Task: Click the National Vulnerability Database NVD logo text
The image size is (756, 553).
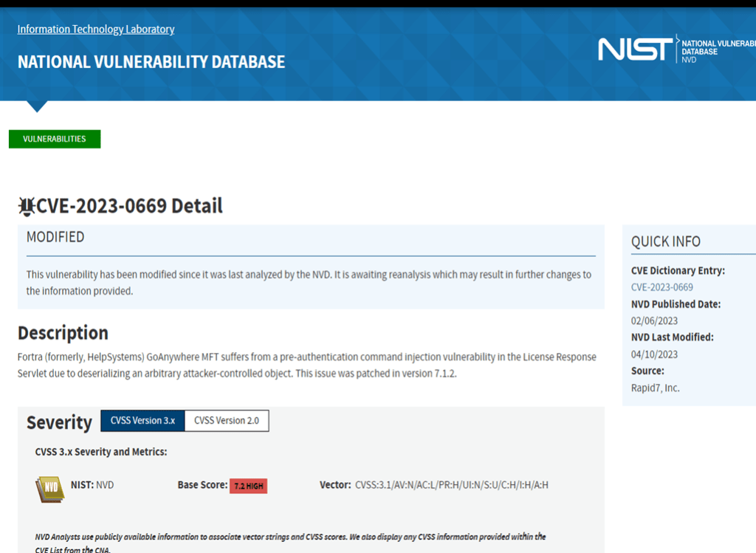Action: pyautogui.click(x=716, y=51)
